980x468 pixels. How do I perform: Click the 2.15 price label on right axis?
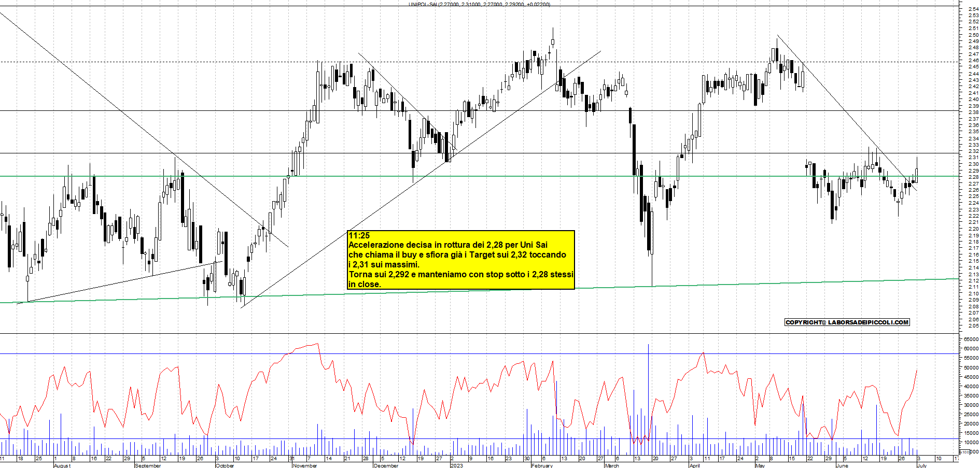point(973,261)
